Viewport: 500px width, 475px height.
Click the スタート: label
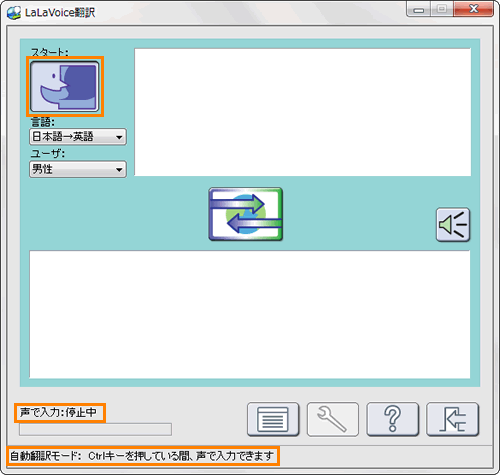point(50,52)
